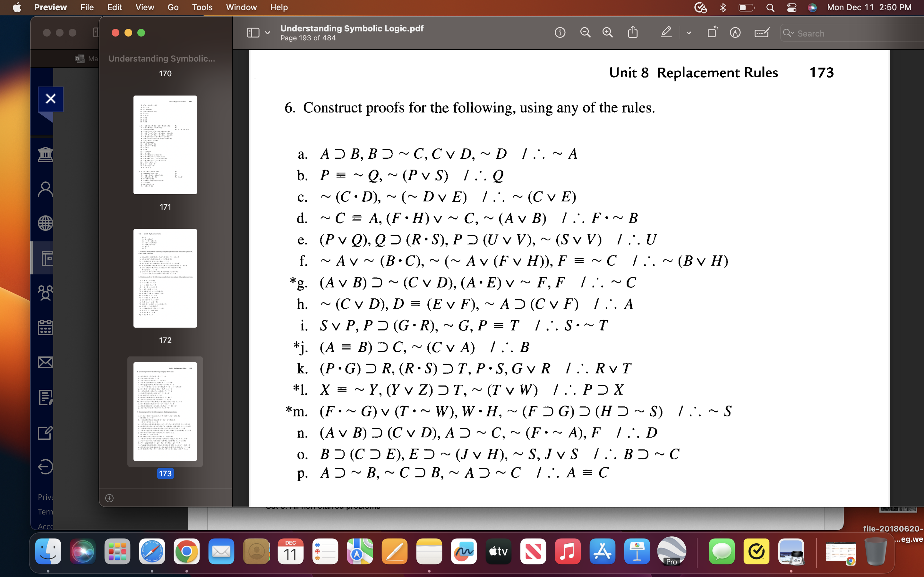Click the X close button on the left panel
Image resolution: width=924 pixels, height=577 pixels.
(50, 99)
